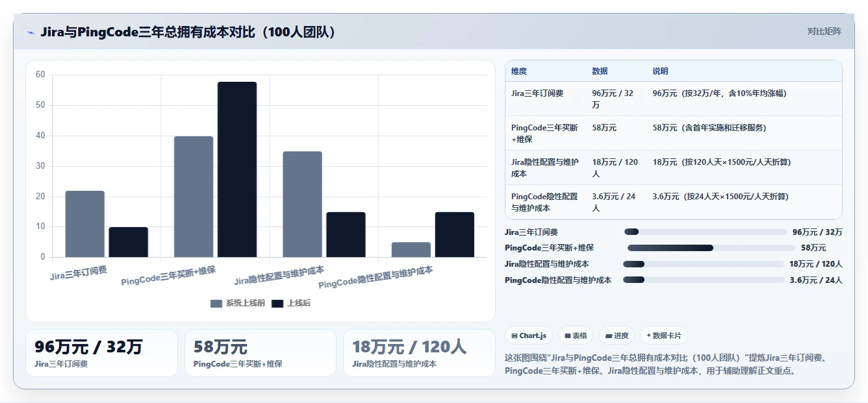Click the lightning icon beside the title

click(x=31, y=32)
